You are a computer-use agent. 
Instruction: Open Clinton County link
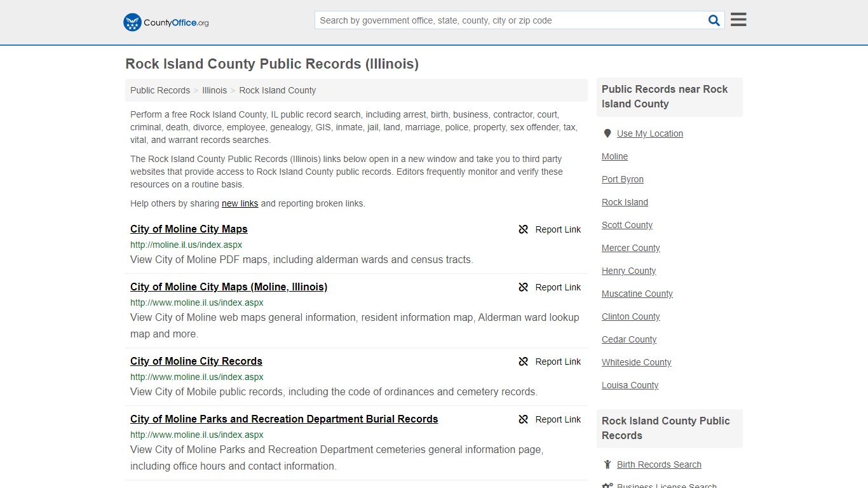[x=631, y=316]
